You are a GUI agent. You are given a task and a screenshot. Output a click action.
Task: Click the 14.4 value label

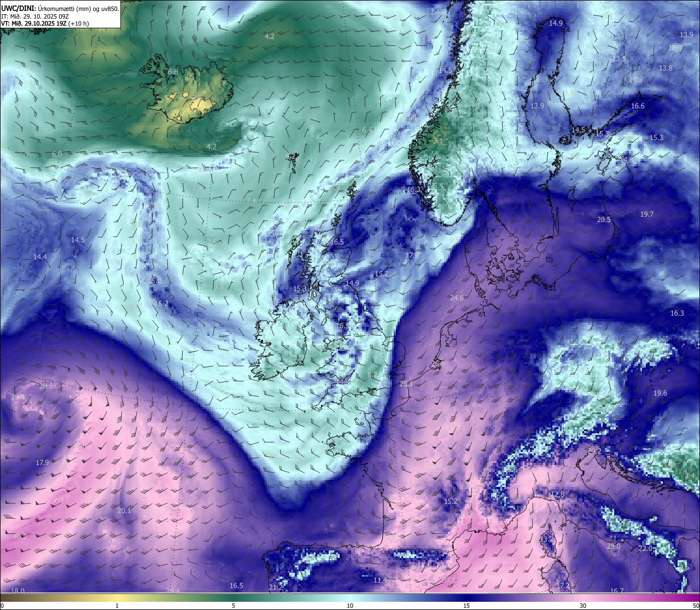click(40, 257)
